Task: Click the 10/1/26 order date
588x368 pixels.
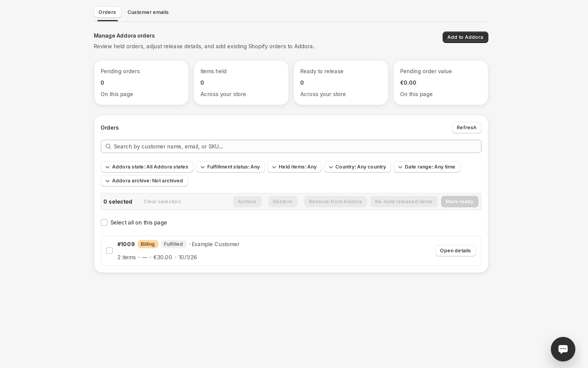Action: tap(188, 257)
